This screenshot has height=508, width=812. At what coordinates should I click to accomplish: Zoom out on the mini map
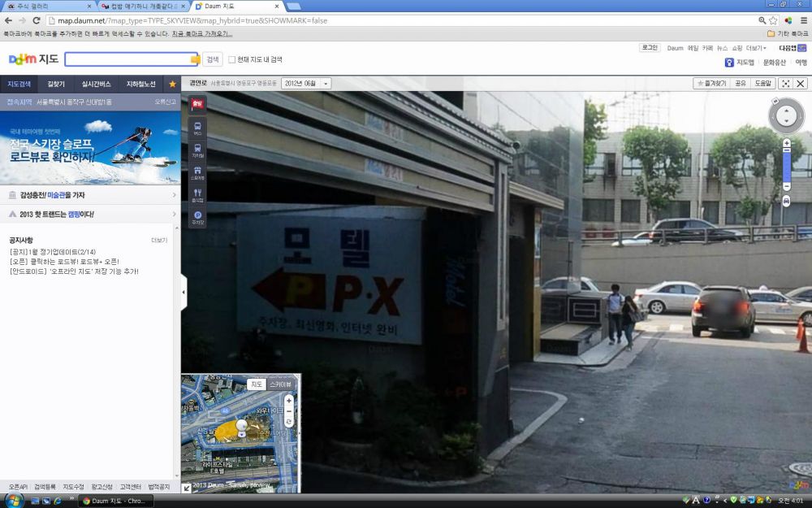tap(289, 411)
